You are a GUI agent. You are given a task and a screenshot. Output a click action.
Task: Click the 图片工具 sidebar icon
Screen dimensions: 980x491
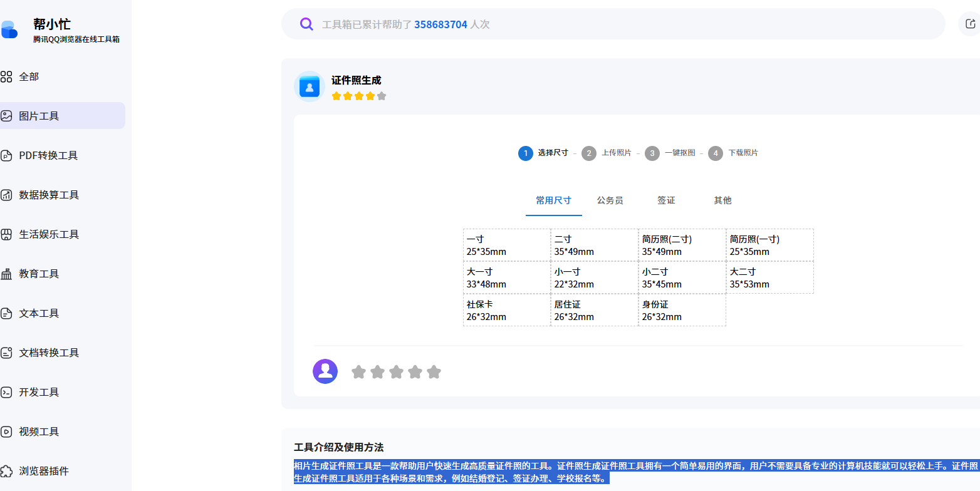click(7, 116)
